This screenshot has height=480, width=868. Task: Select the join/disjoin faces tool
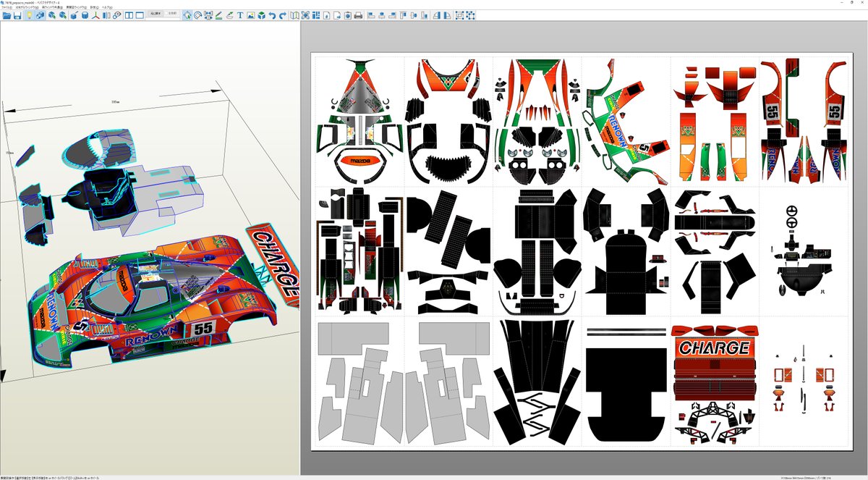pyautogui.click(x=208, y=14)
